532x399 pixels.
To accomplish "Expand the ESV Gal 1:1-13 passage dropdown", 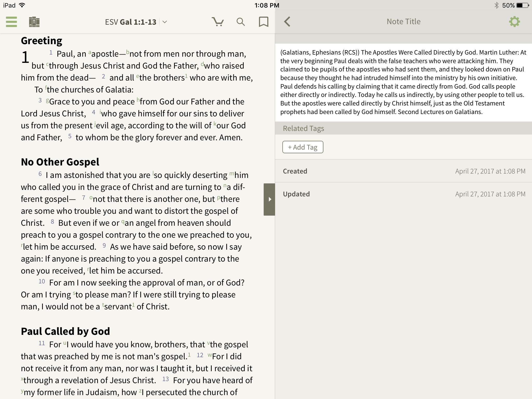I will (165, 22).
